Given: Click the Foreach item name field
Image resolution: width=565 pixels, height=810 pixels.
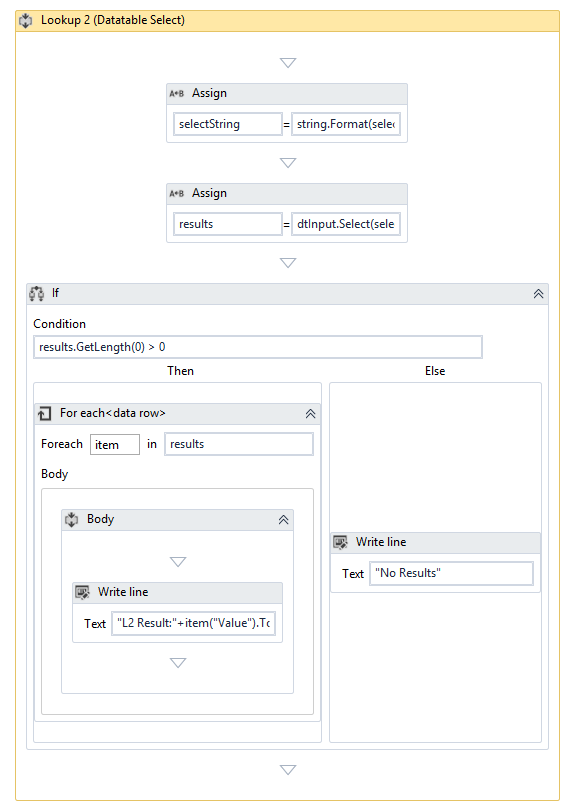Looking at the screenshot, I should point(115,445).
